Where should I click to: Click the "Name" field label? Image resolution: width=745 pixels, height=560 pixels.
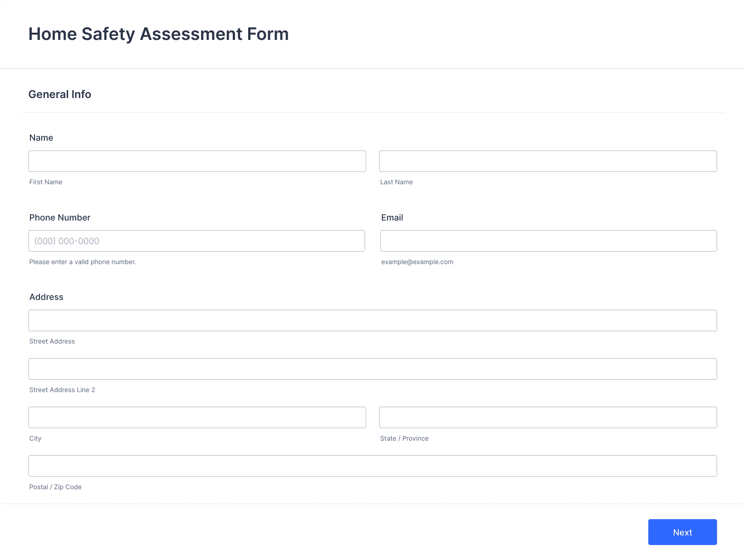(41, 138)
